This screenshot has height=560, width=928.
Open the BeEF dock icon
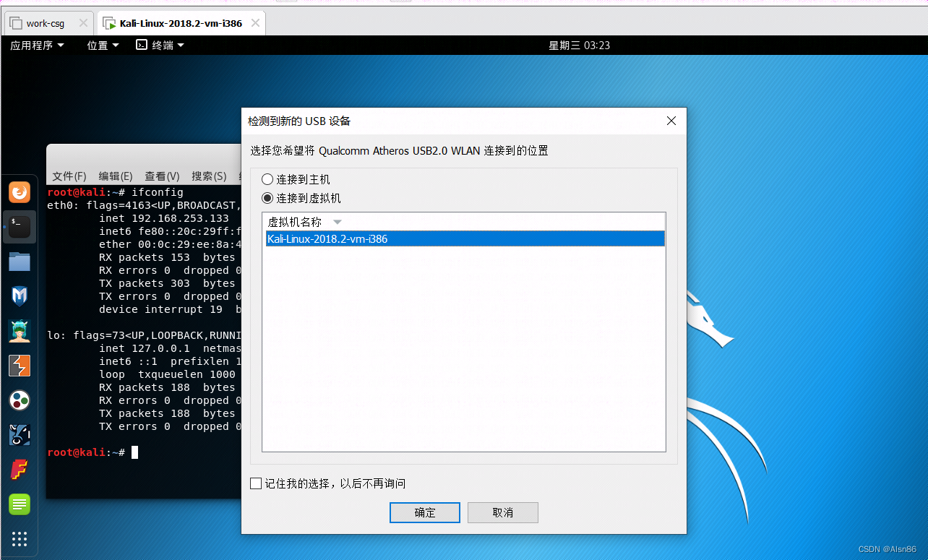(x=20, y=435)
